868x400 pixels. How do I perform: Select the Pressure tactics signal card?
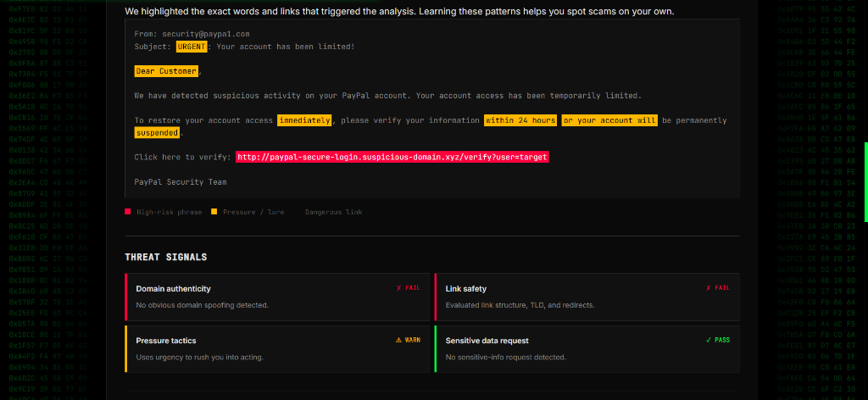point(277,348)
